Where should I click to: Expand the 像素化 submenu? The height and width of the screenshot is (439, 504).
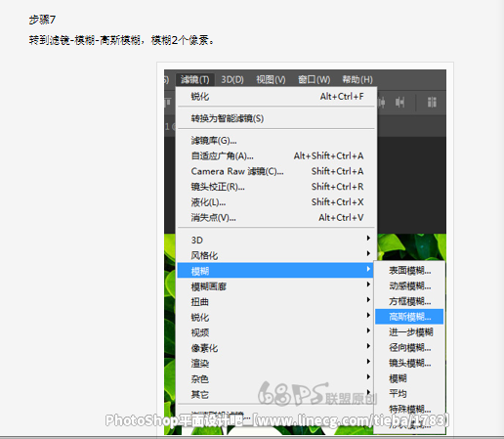pos(276,348)
